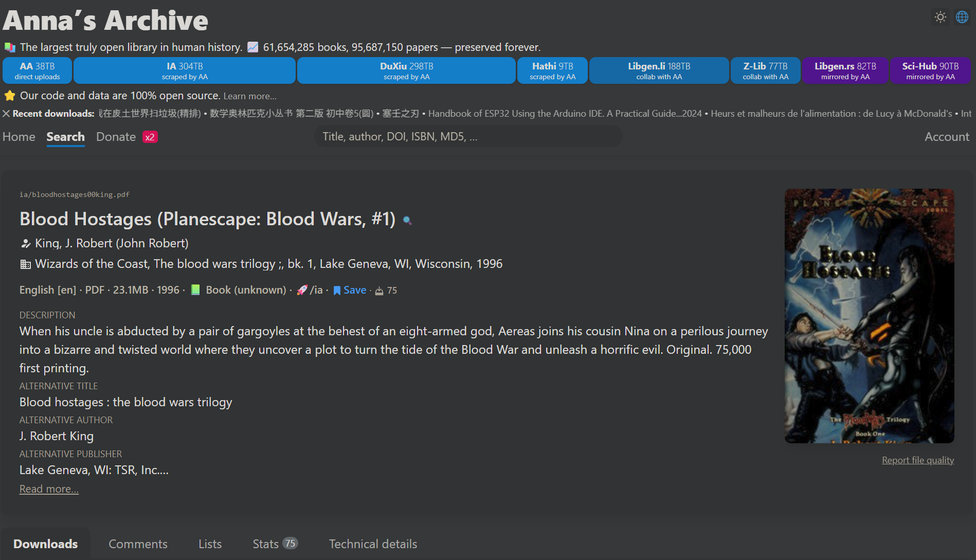
Task: Click the alternative publisher Lake Geneva text
Action: (94, 470)
